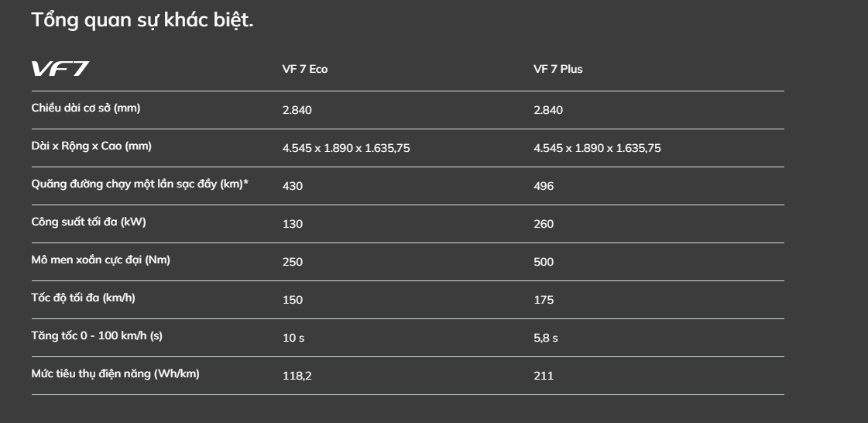
Task: Click the 496 km range value
Action: pyautogui.click(x=544, y=186)
